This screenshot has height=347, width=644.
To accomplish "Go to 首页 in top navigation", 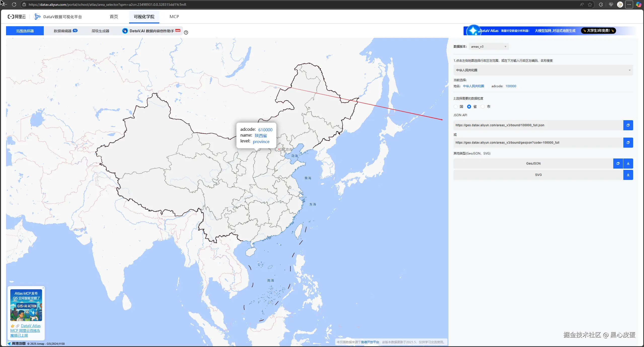I will click(x=114, y=17).
